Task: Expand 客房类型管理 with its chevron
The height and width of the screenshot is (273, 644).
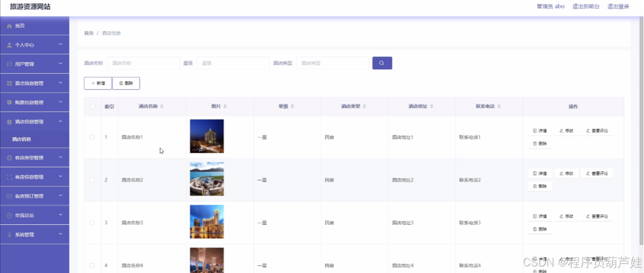Action: [61, 157]
